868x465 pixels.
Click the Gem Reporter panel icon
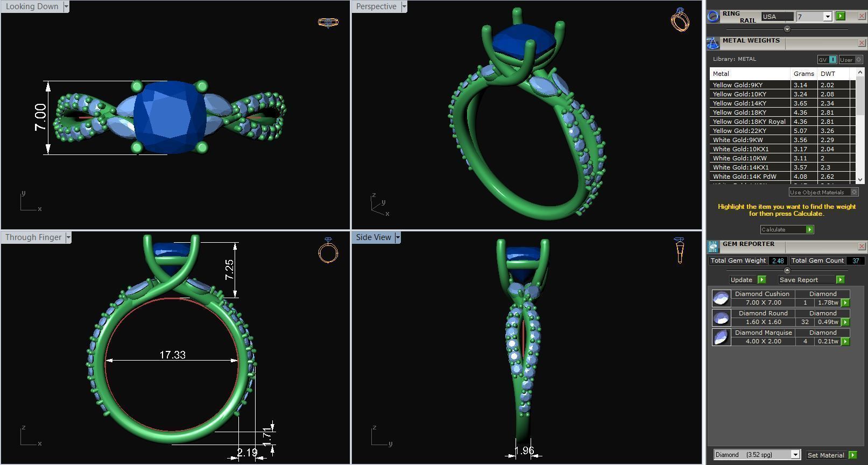pos(713,246)
